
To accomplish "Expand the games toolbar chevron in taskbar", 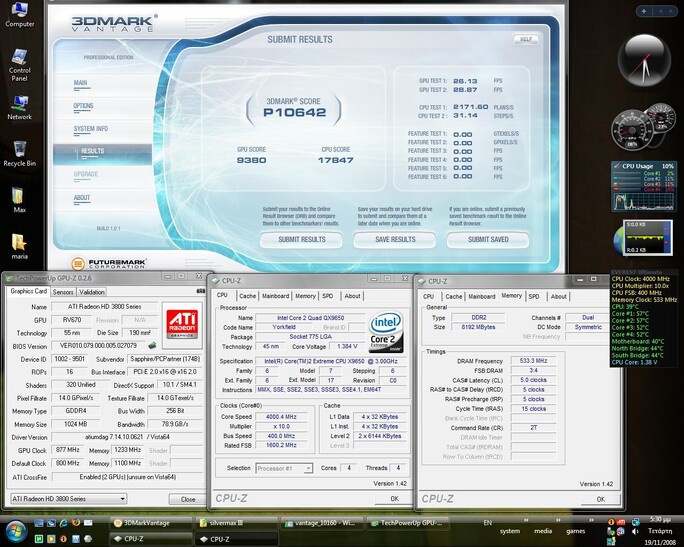I will coord(591,520).
